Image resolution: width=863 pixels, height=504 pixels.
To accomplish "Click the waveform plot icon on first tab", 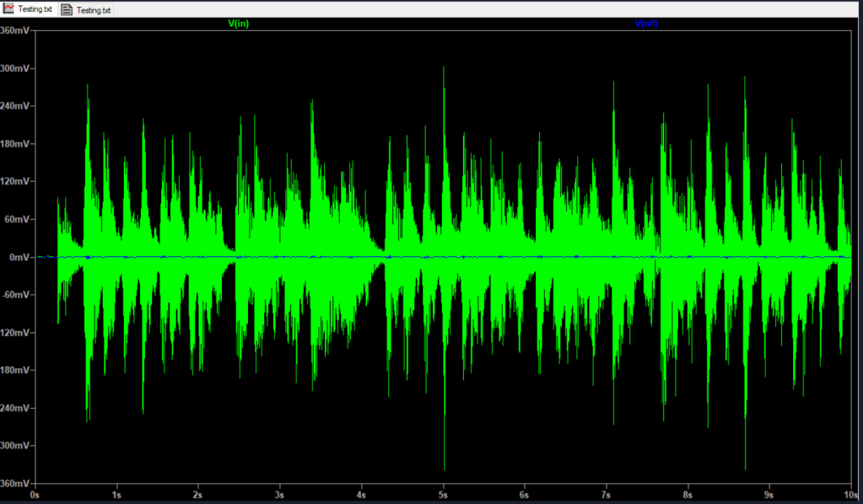I will pos(8,9).
